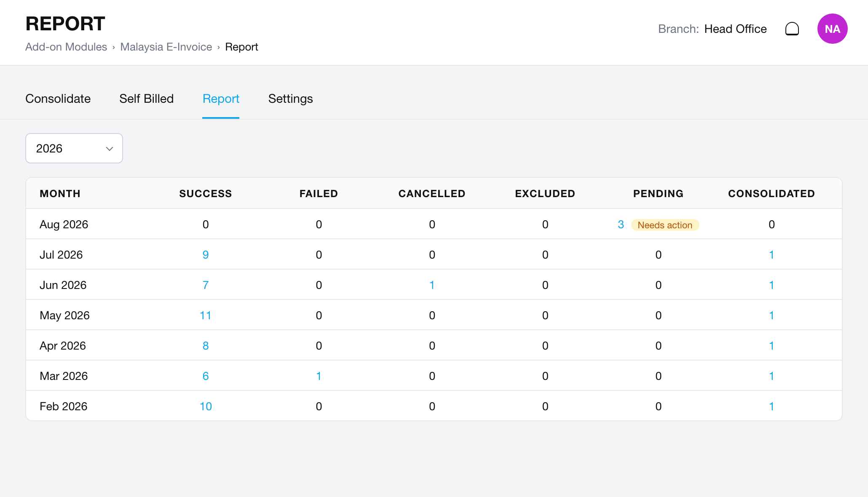Open Apr 2026 consolidated count 1
The height and width of the screenshot is (497, 868).
tap(772, 346)
